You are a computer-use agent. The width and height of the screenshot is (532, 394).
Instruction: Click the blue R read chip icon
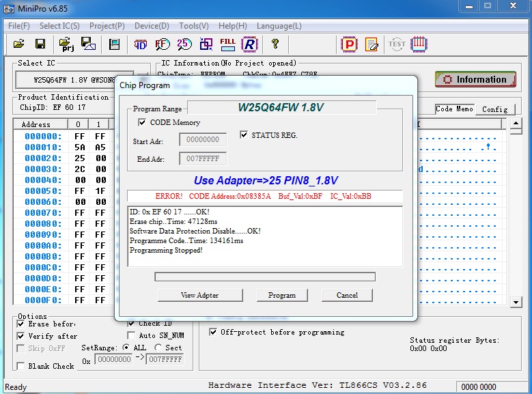(250, 44)
